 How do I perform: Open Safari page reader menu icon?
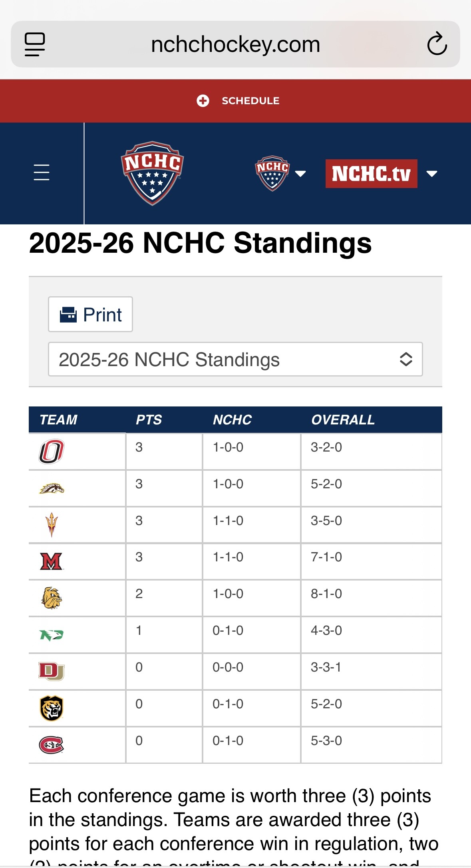[35, 44]
